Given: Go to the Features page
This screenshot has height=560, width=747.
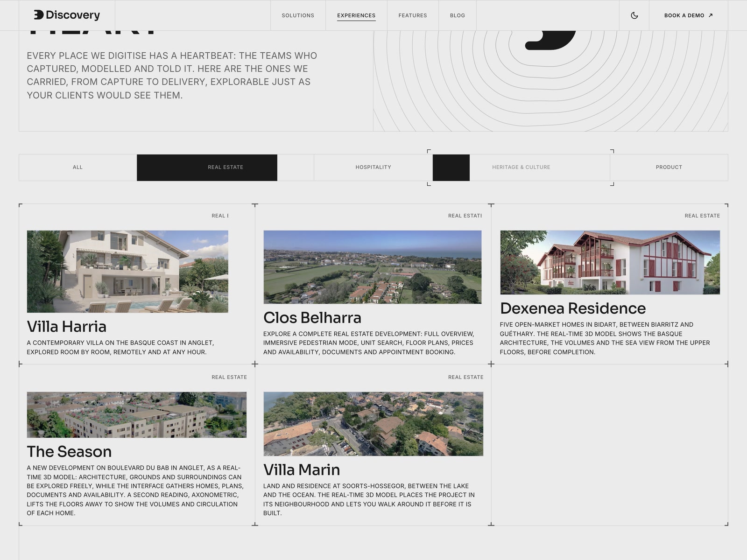Looking at the screenshot, I should tap(413, 15).
